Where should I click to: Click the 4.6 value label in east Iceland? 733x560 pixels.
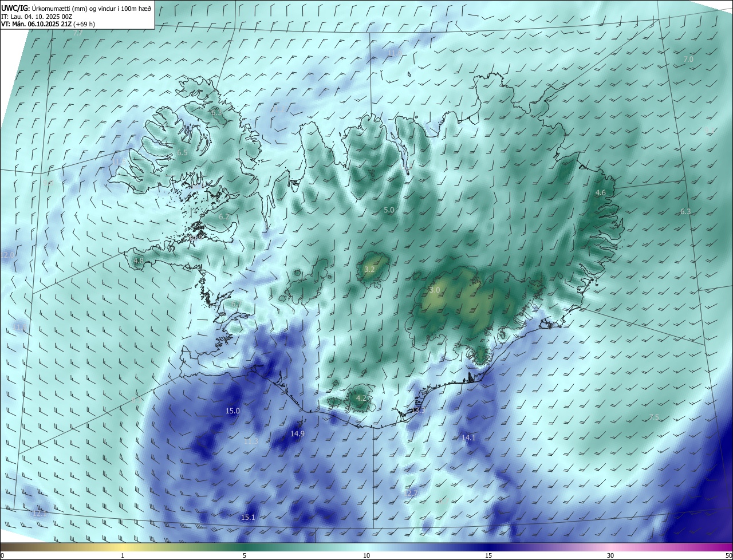(x=600, y=193)
